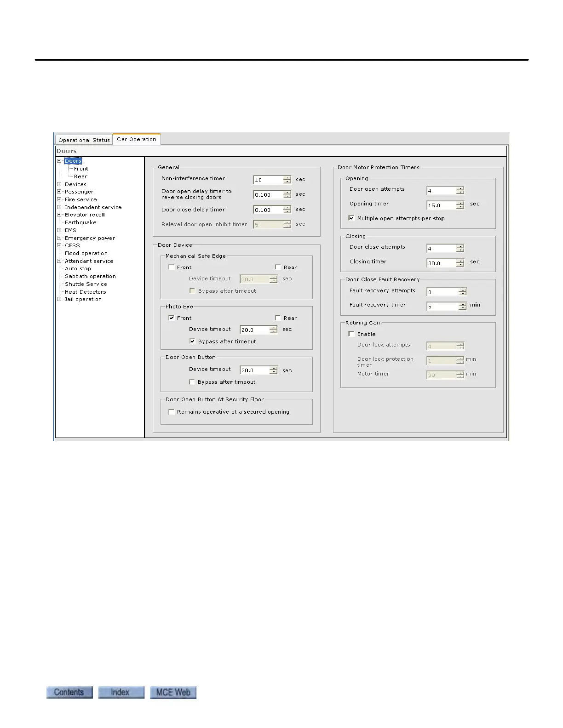The image size is (563, 728).
Task: Select the Rear door tree item
Action: [x=80, y=176]
